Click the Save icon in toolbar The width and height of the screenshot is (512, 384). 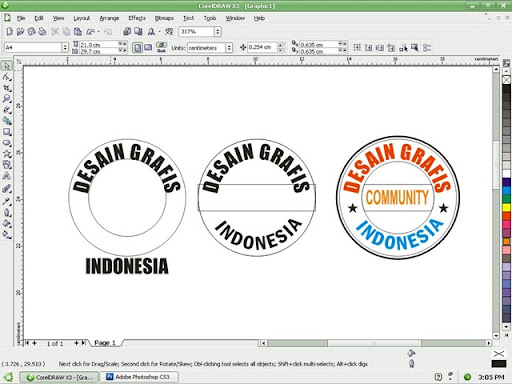pos(31,31)
